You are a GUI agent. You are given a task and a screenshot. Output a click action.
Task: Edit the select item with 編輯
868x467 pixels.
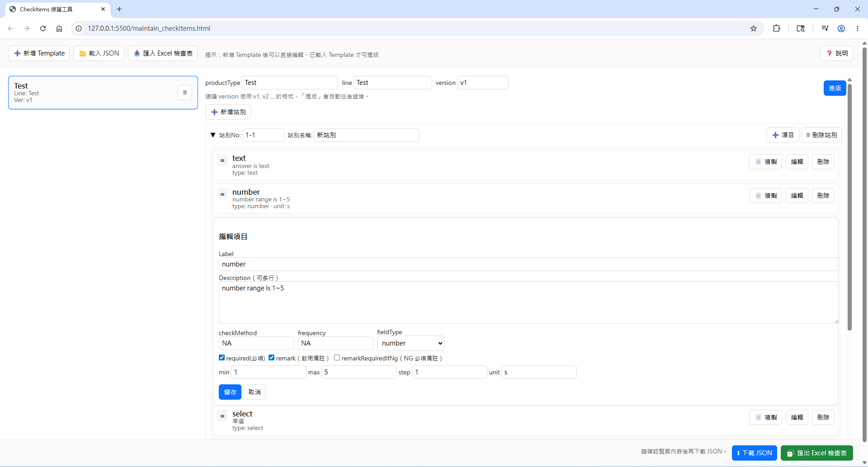[x=797, y=417]
